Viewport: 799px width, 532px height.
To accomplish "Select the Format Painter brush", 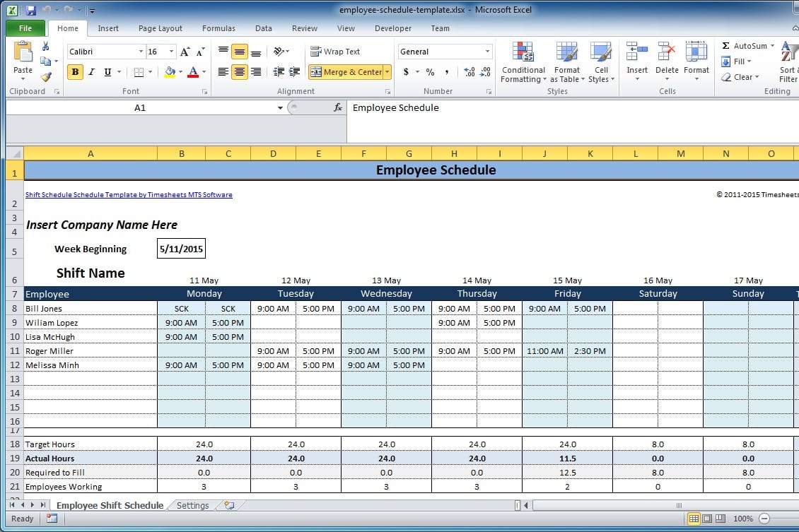I will (x=46, y=76).
